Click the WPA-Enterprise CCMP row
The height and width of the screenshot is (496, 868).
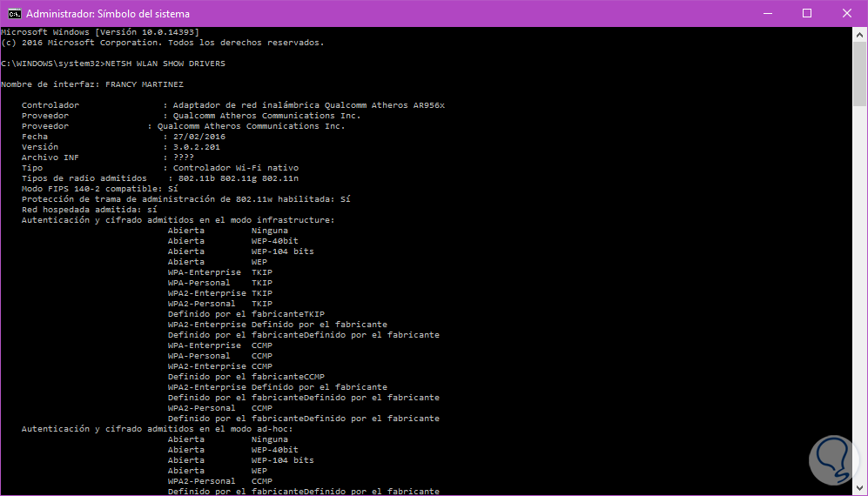[x=220, y=345]
